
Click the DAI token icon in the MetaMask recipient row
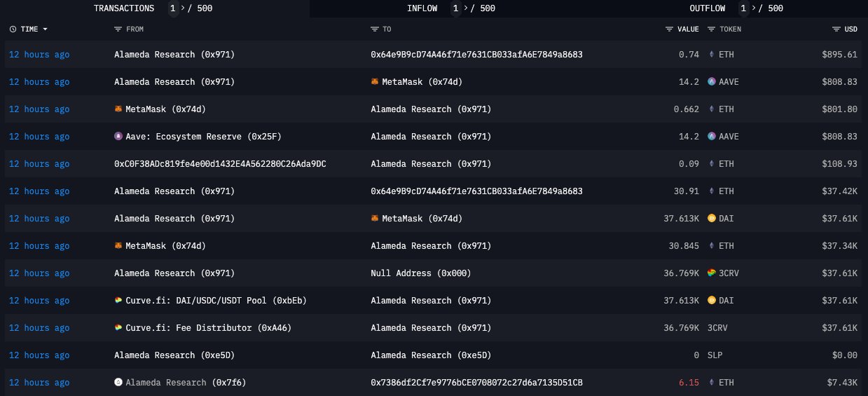click(x=712, y=219)
